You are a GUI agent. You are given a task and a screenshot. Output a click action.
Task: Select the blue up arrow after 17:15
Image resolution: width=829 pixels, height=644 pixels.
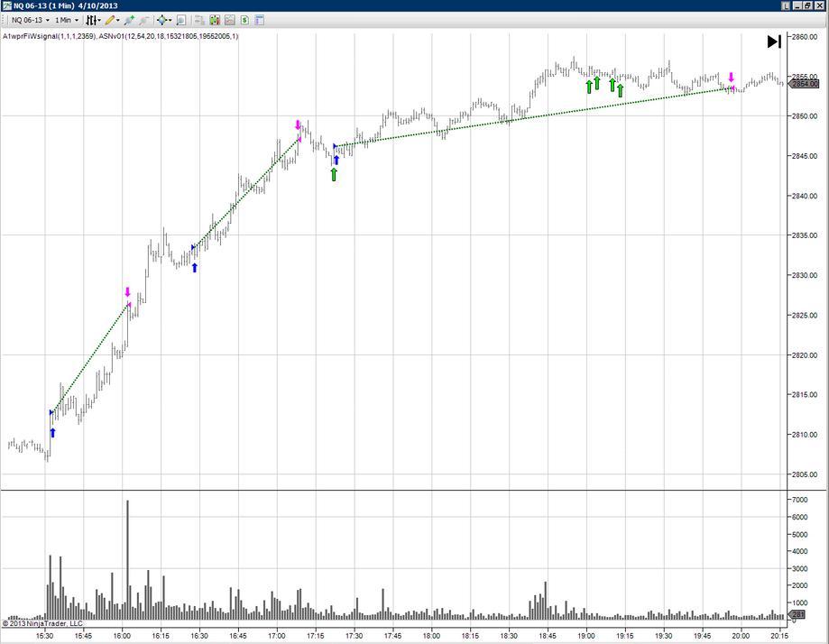336,160
